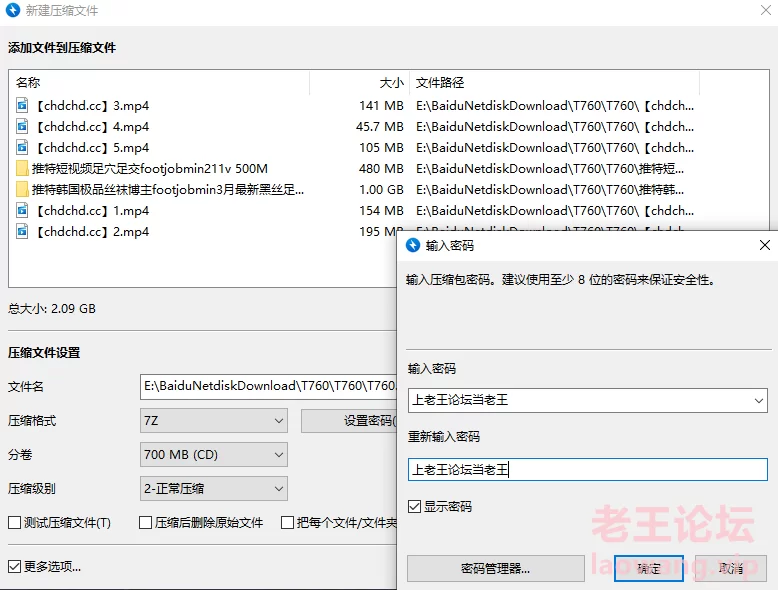Click the mp4 icon for 【chdchd.cc】2.mp4
778x590 pixels.
coord(22,231)
